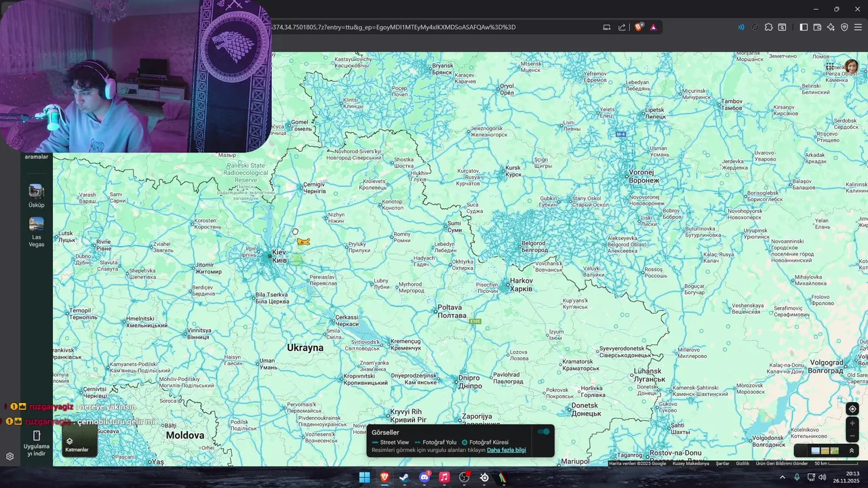This screenshot has height=488, width=868.
Task: Toggle the browser sidebar panel icon
Action: [x=804, y=27]
